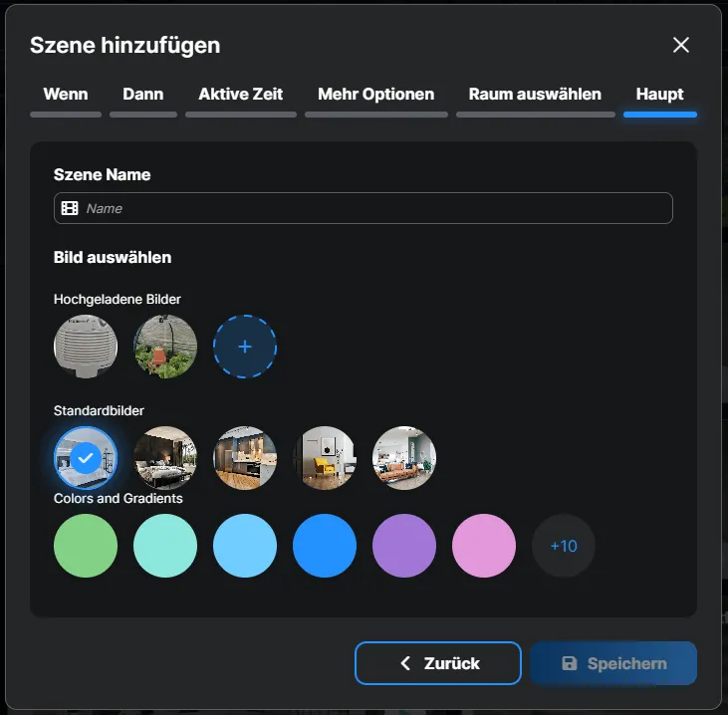This screenshot has width=728, height=715.
Task: Choose the green color swatch
Action: coord(86,546)
